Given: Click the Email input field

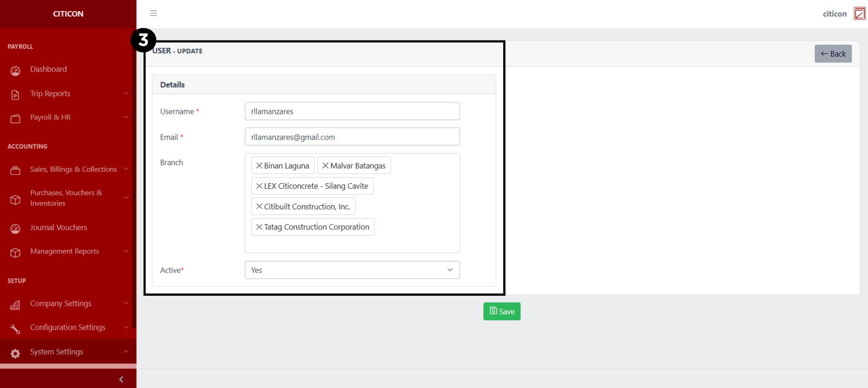Looking at the screenshot, I should pyautogui.click(x=352, y=137).
